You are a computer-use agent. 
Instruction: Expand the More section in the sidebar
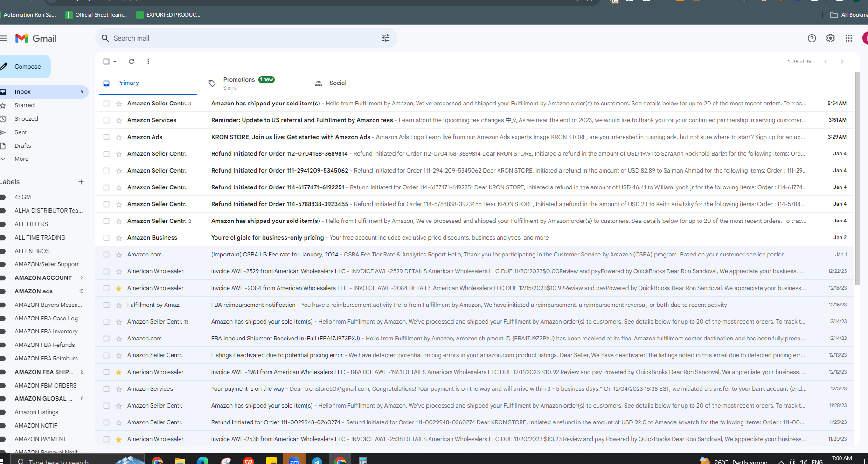pyautogui.click(x=21, y=159)
